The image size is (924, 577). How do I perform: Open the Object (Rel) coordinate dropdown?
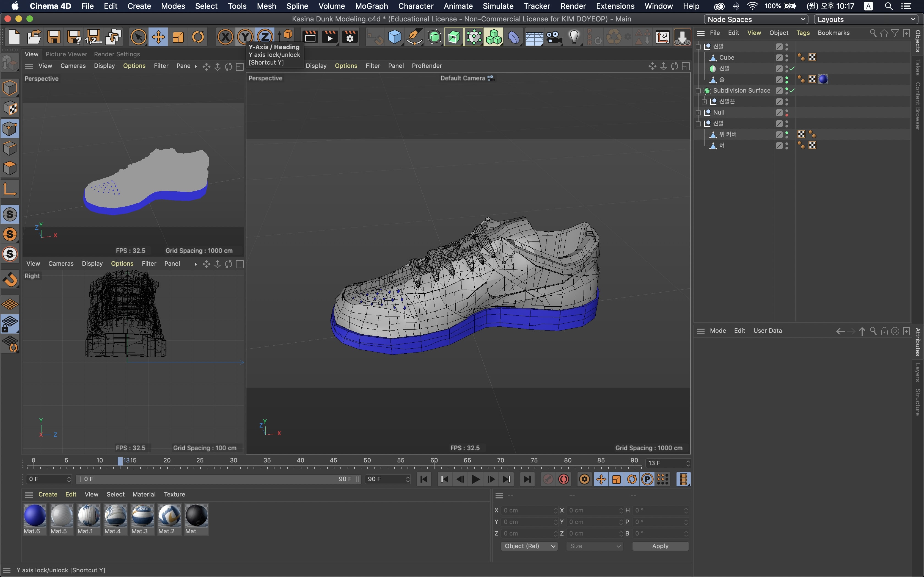pos(529,546)
